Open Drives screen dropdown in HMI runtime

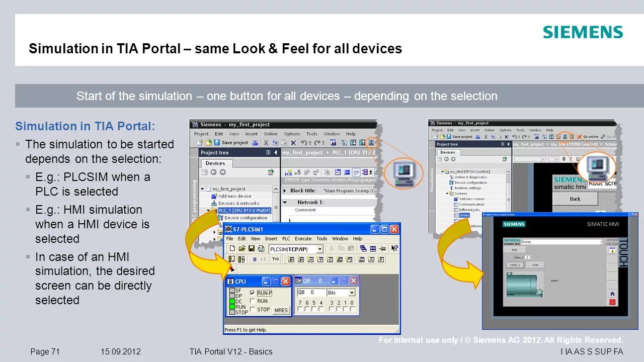coord(601,242)
